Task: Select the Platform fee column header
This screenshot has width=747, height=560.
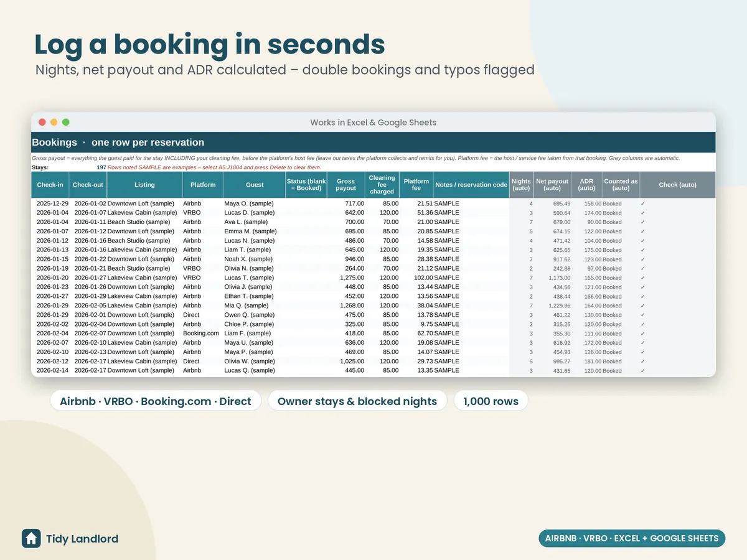Action: point(416,185)
